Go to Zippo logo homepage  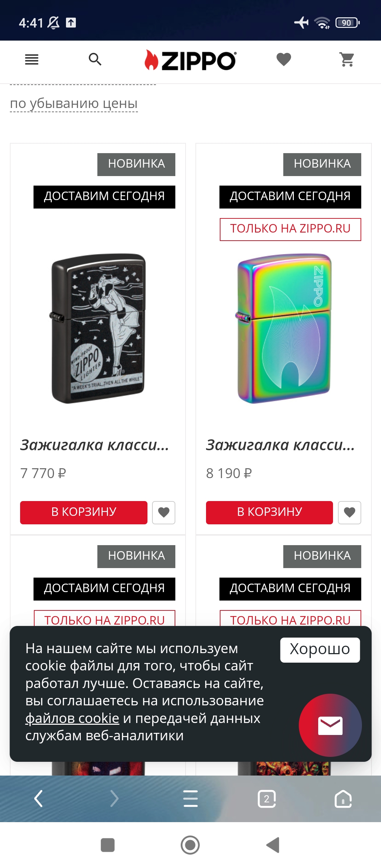pyautogui.click(x=190, y=60)
